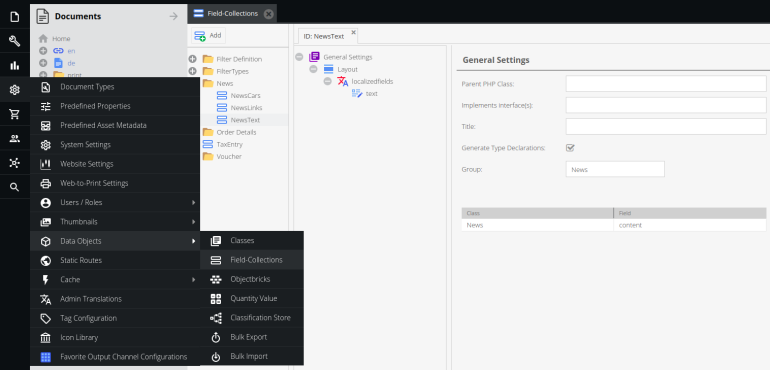Open the Datahub network sidebar icon
This screenshot has width=770, height=370.
point(15,163)
